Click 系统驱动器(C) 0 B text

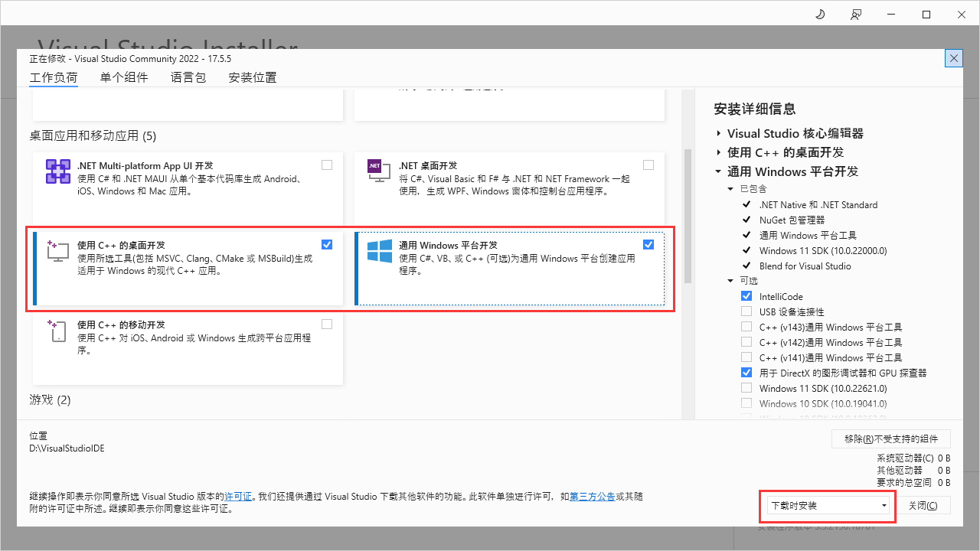point(913,458)
